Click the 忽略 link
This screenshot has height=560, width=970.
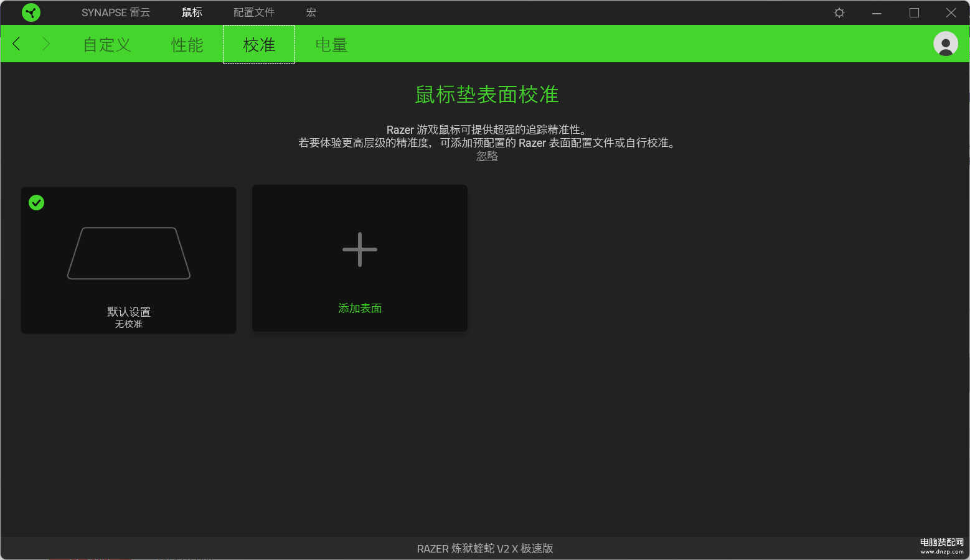click(x=487, y=156)
